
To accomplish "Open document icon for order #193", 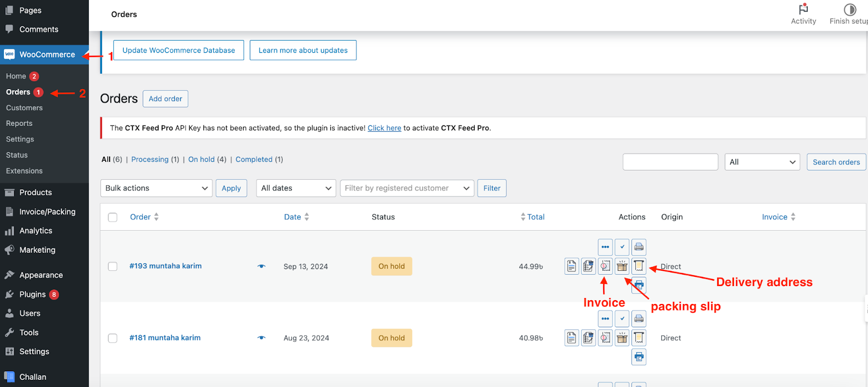I will click(571, 266).
